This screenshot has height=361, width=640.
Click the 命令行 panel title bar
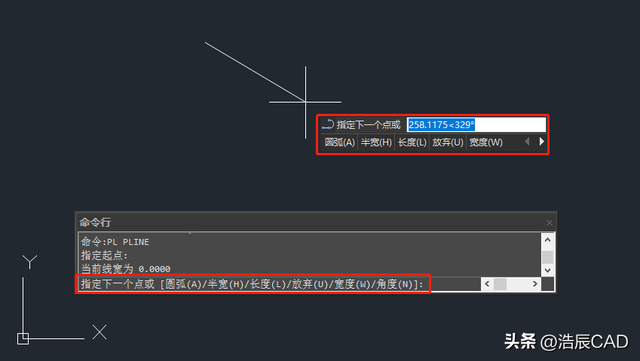tap(316, 222)
